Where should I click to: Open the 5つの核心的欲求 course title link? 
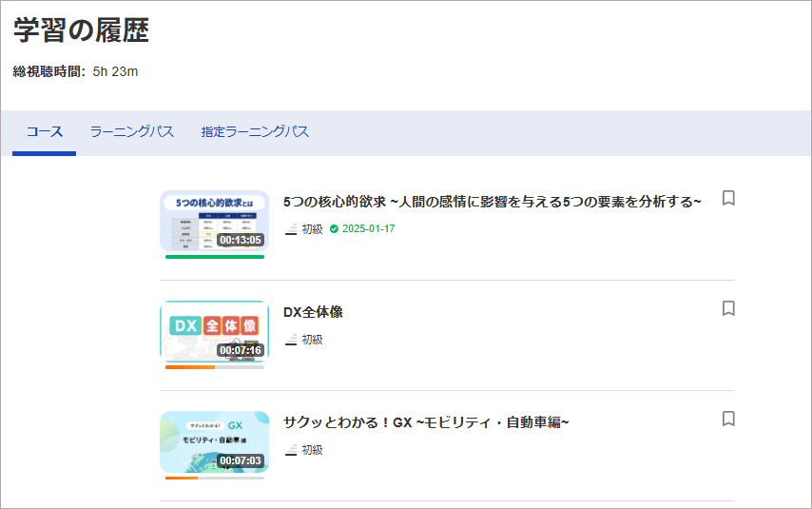(492, 202)
